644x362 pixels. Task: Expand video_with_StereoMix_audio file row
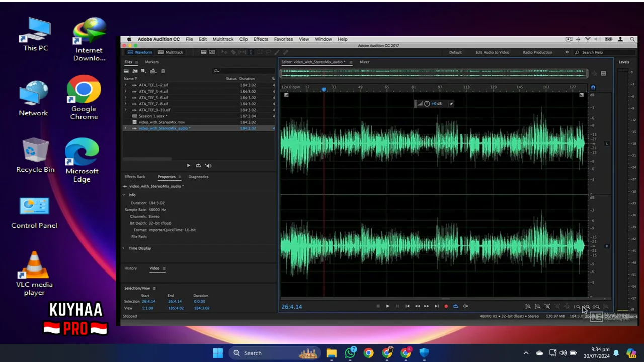point(125,128)
